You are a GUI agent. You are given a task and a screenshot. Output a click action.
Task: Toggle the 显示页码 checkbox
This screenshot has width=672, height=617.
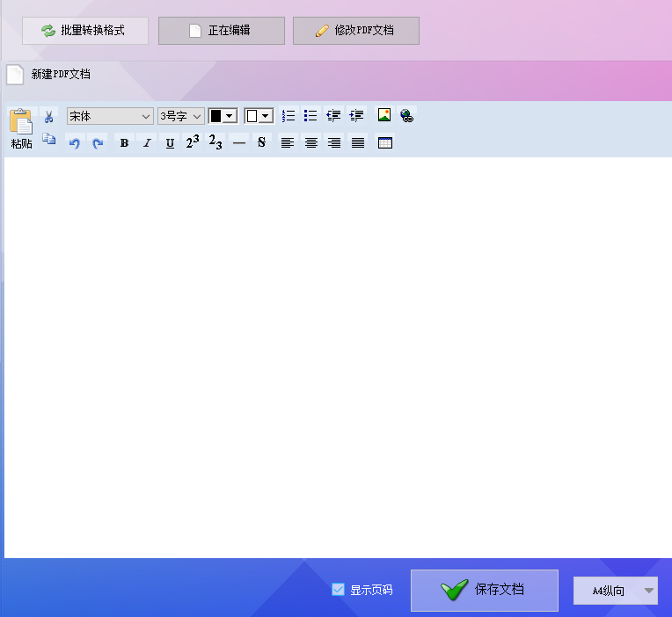point(338,589)
